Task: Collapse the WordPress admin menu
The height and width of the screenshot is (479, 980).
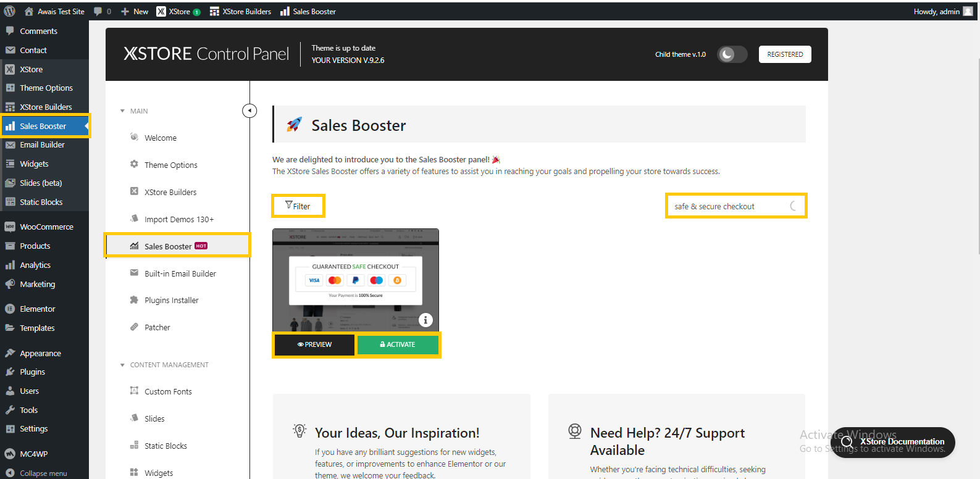Action: coord(44,473)
